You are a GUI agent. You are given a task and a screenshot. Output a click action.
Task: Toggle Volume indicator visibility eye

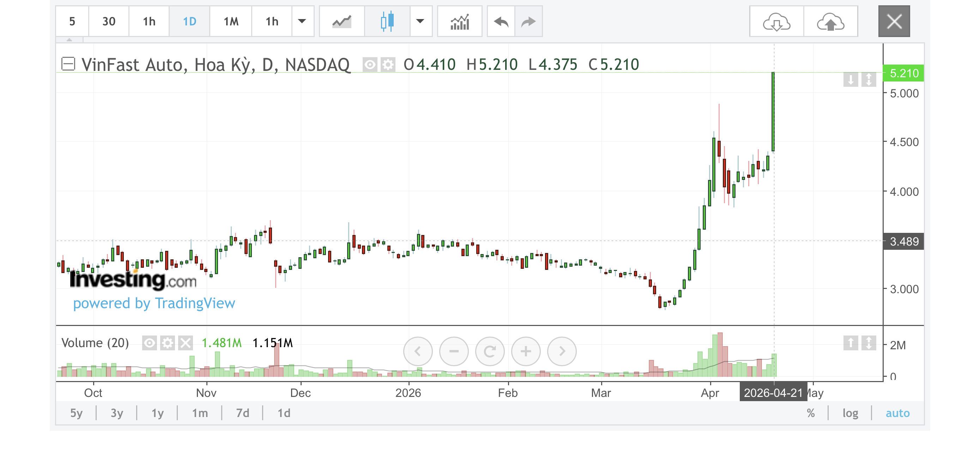click(x=150, y=343)
